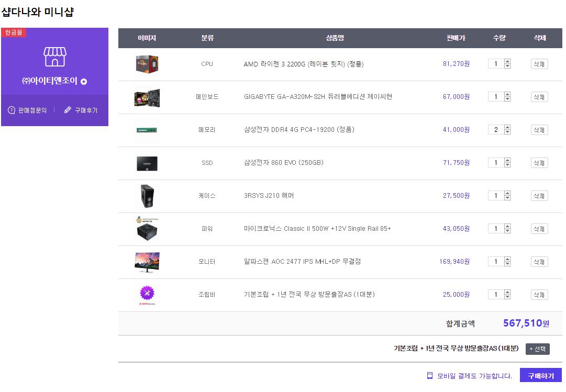
Task: Adjust quantity stepper for the 조립비 row
Action: 507,295
